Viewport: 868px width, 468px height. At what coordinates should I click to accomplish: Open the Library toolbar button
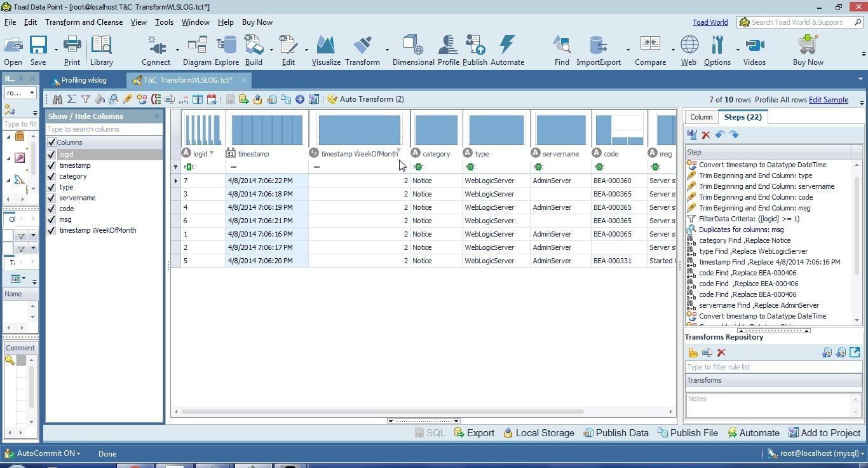click(101, 51)
